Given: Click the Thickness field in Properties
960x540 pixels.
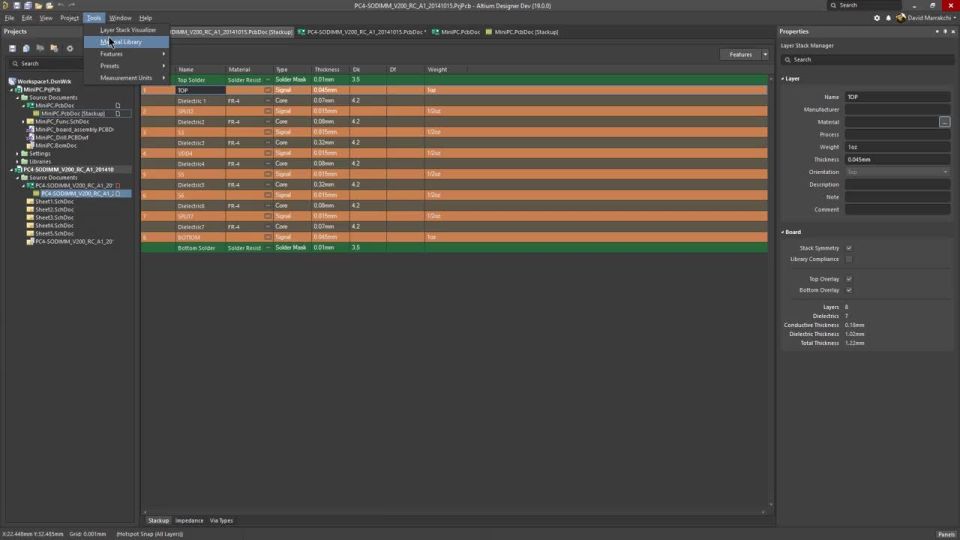Looking at the screenshot, I should point(898,159).
